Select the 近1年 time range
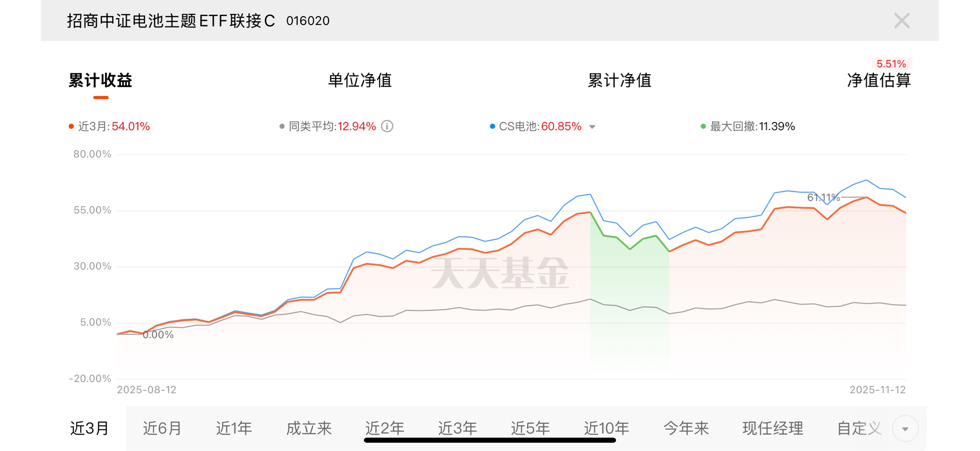This screenshot has width=980, height=451. pos(234,429)
